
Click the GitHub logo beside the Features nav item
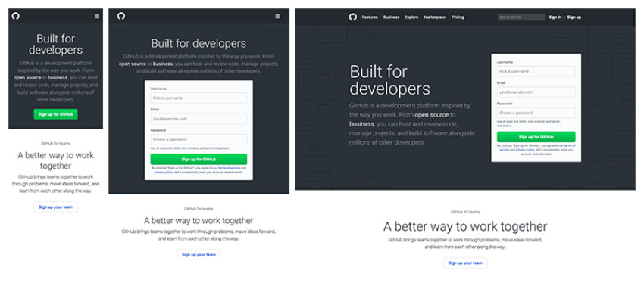coord(353,17)
